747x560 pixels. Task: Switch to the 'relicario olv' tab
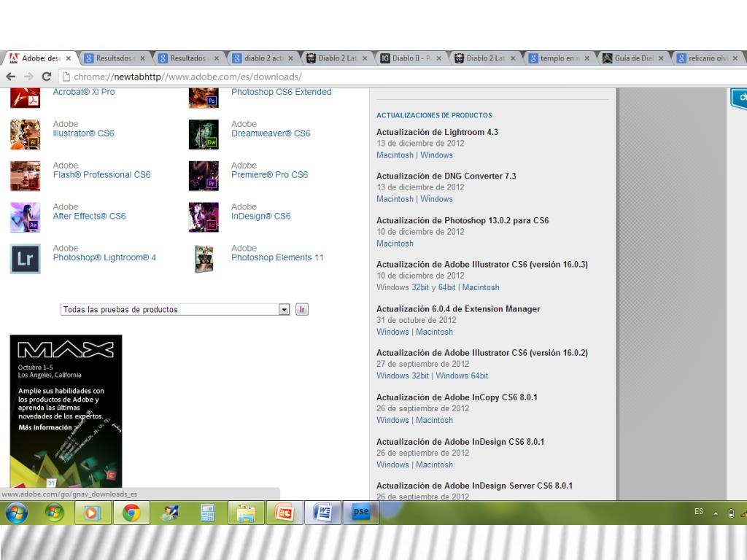click(708, 58)
